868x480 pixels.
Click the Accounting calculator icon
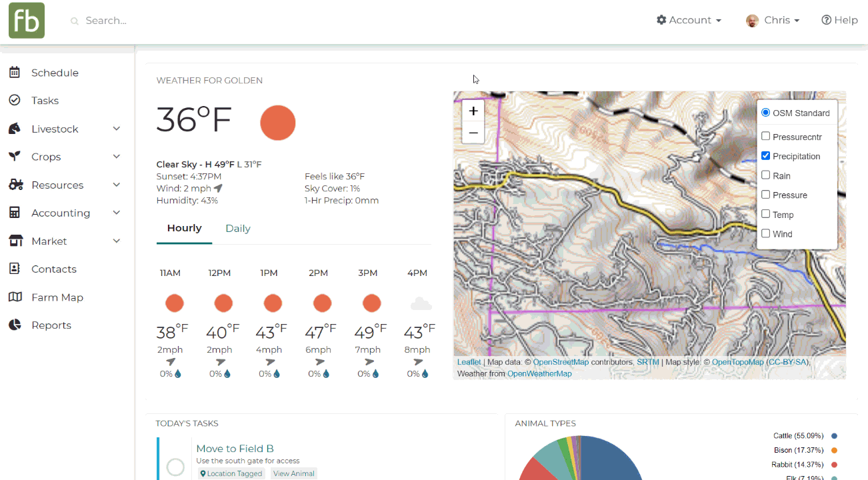pos(15,213)
